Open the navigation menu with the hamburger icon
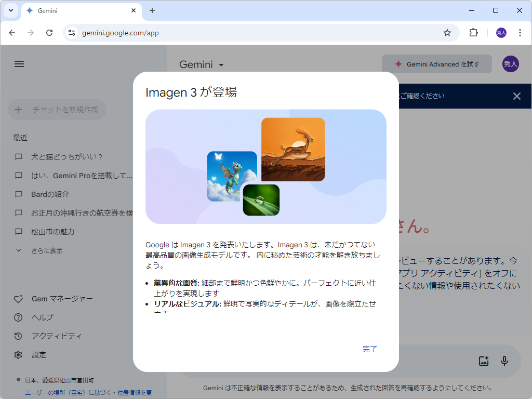Screen dimensions: 532x399 pos(19,64)
